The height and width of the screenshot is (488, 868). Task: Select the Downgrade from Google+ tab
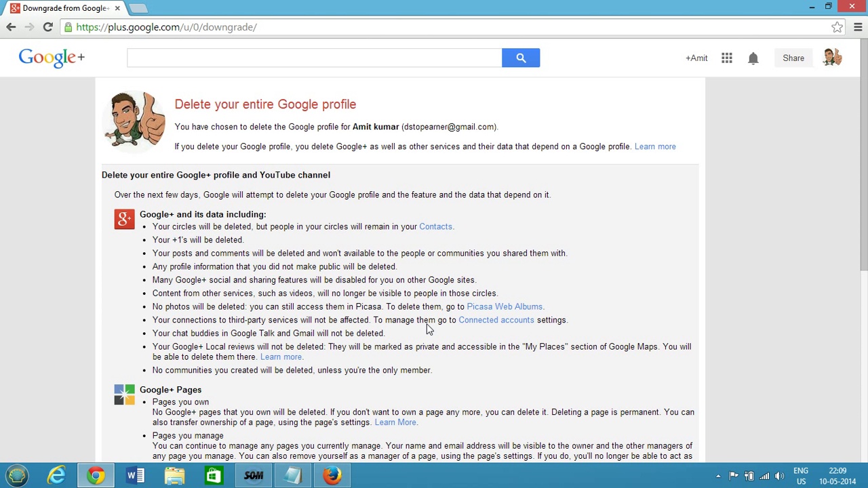pyautogui.click(x=64, y=8)
